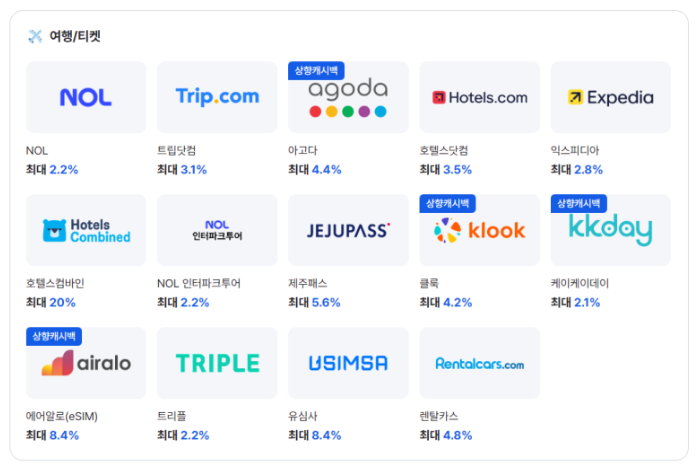Screen dimensions: 697x471
Task: Open the airalo logo tile
Action: pyautogui.click(x=86, y=364)
